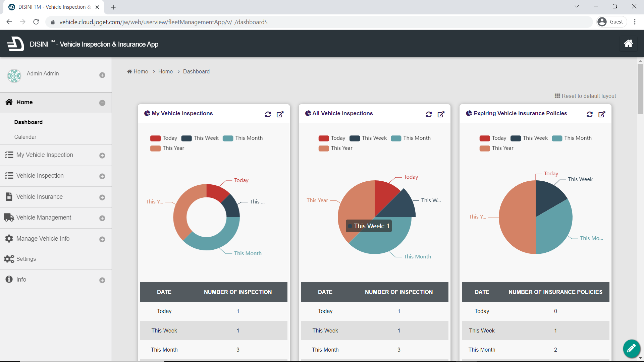This screenshot has width=644, height=362.
Task: Click This Year legend swatch in My Inspections
Action: click(x=155, y=148)
